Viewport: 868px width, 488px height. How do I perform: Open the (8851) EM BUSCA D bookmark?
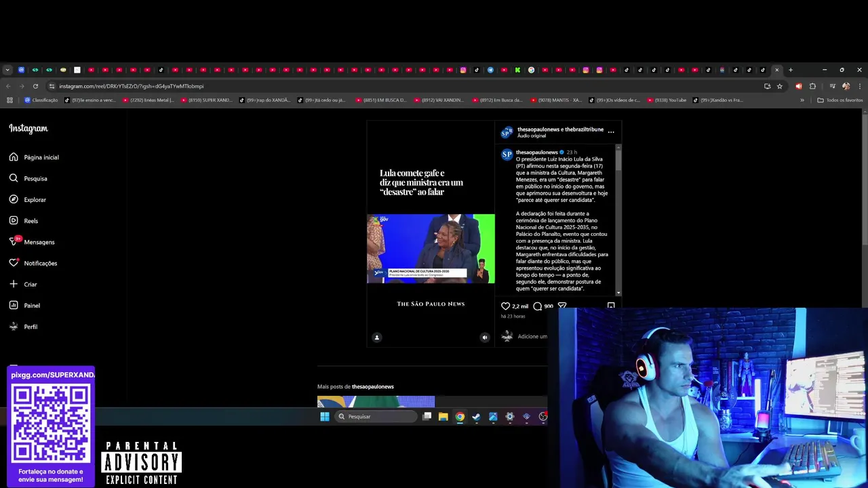click(382, 100)
